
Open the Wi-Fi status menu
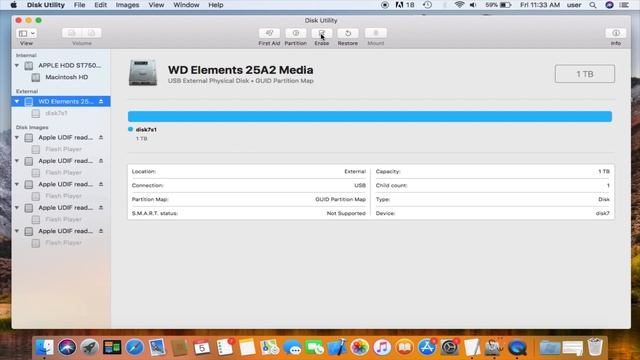459,5
